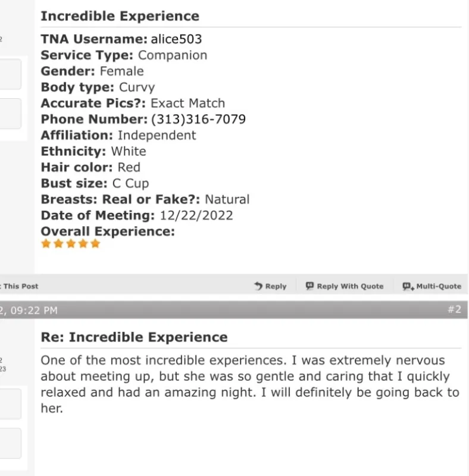Click the "Incredible Experience" post title
This screenshot has height=476, width=469.
point(120,16)
